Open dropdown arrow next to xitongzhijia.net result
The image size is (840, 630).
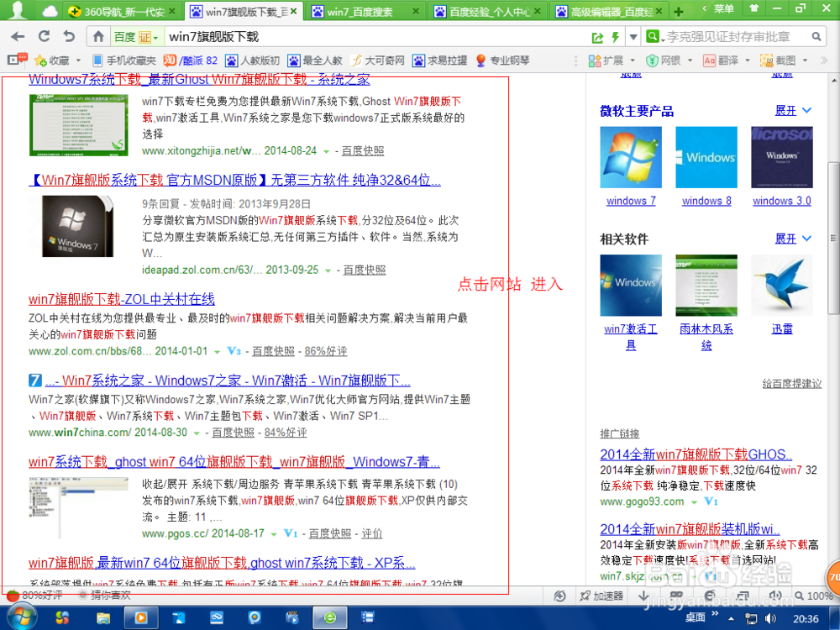326,151
